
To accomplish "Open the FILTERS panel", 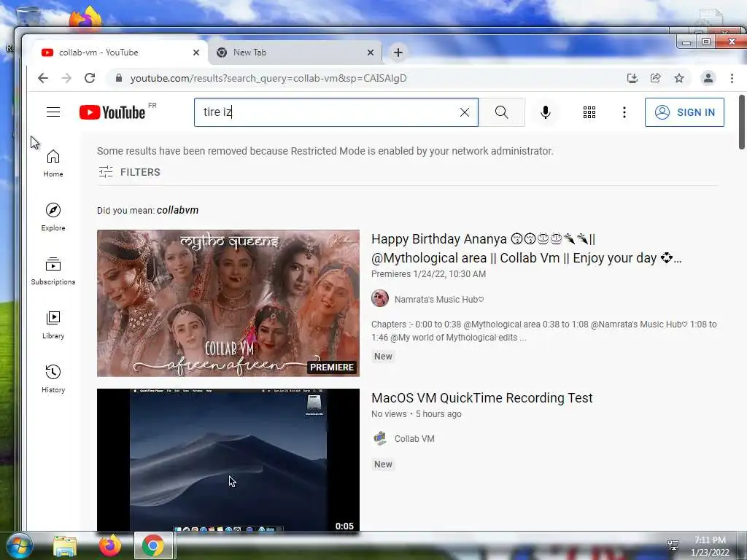I will coord(129,172).
